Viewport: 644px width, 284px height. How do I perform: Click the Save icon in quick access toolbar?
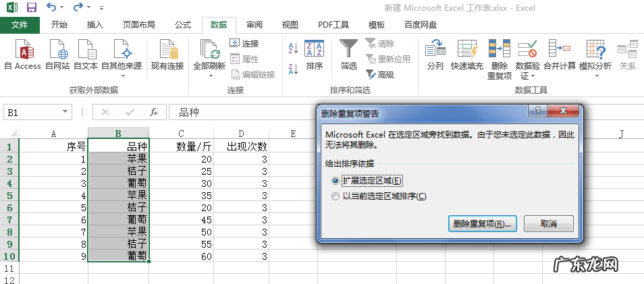click(x=32, y=7)
